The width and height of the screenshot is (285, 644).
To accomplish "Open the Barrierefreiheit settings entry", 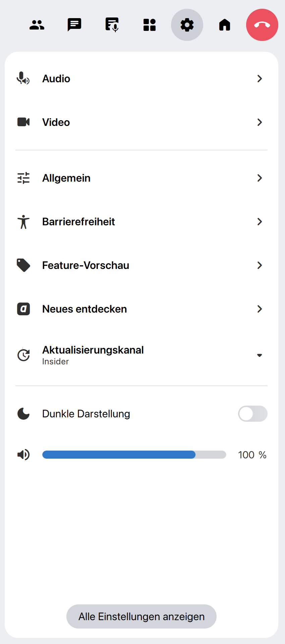I will coord(78,222).
